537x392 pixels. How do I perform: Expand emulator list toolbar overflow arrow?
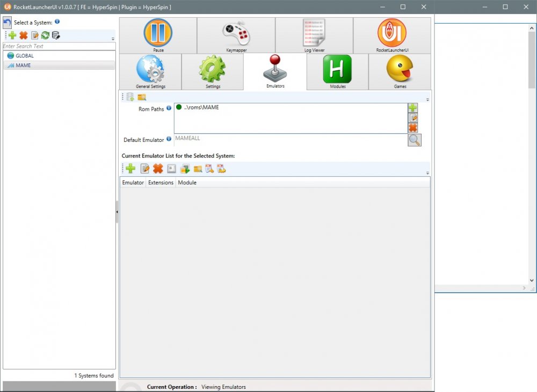click(x=427, y=173)
